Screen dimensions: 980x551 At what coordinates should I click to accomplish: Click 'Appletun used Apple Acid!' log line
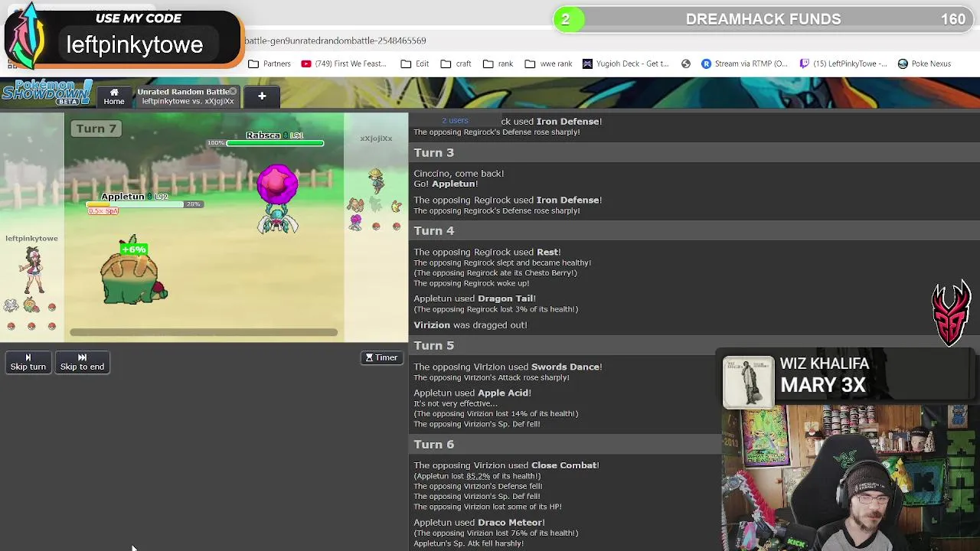coord(472,393)
